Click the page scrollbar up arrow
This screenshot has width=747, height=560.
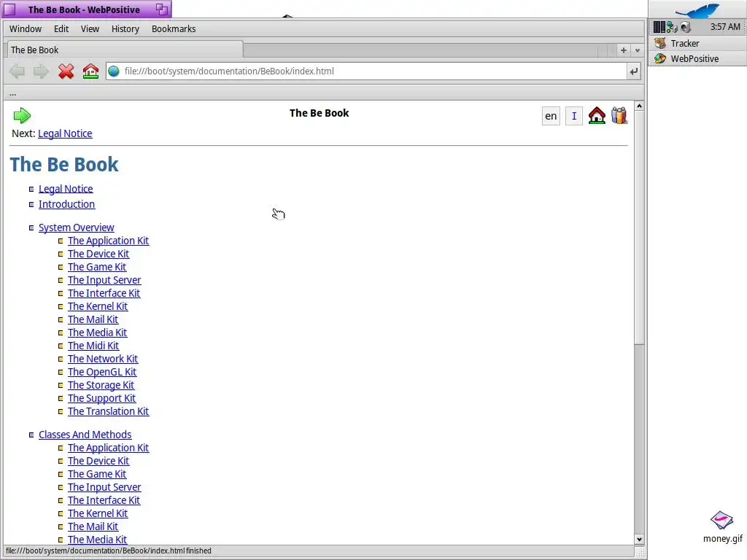click(x=639, y=106)
